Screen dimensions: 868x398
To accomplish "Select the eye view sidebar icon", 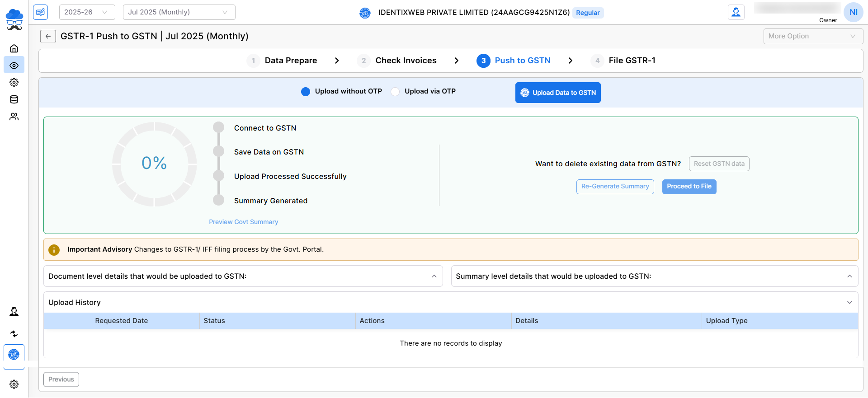I will coord(14,66).
